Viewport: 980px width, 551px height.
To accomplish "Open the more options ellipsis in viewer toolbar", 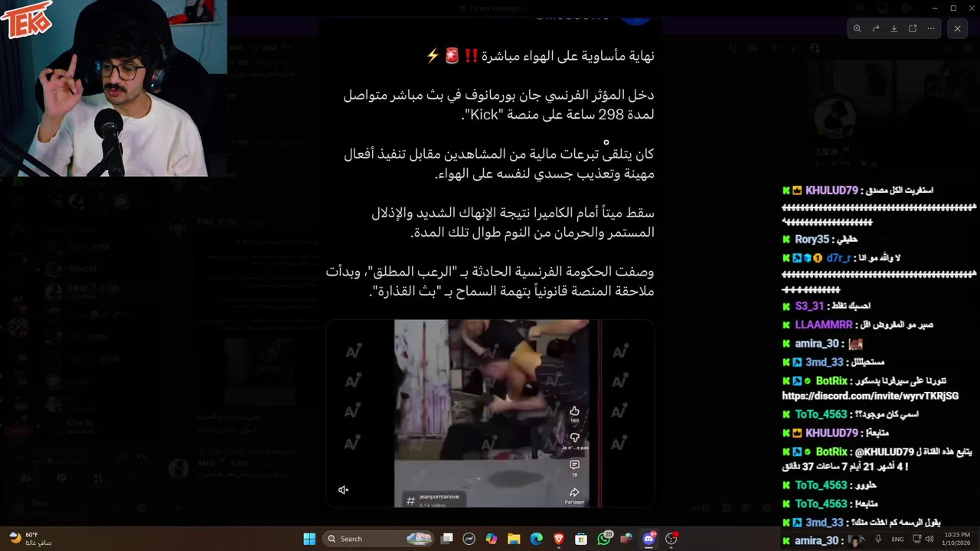I will [x=931, y=28].
